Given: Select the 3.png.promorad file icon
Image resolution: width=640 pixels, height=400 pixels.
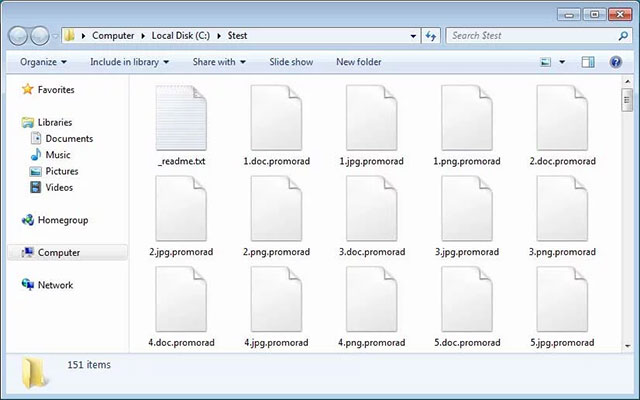Looking at the screenshot, I should tap(562, 209).
